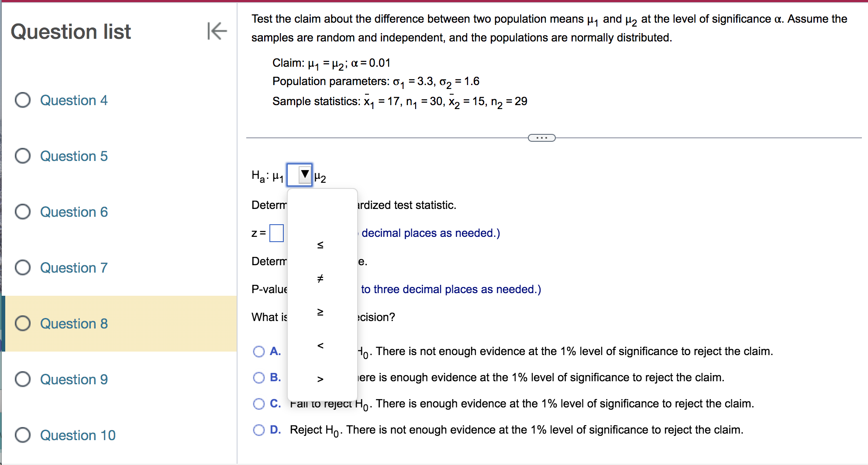Open Question 10
868x465 pixels.
click(78, 435)
